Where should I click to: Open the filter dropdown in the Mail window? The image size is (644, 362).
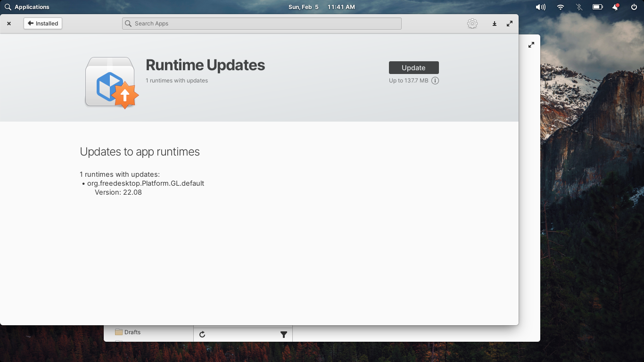click(284, 334)
